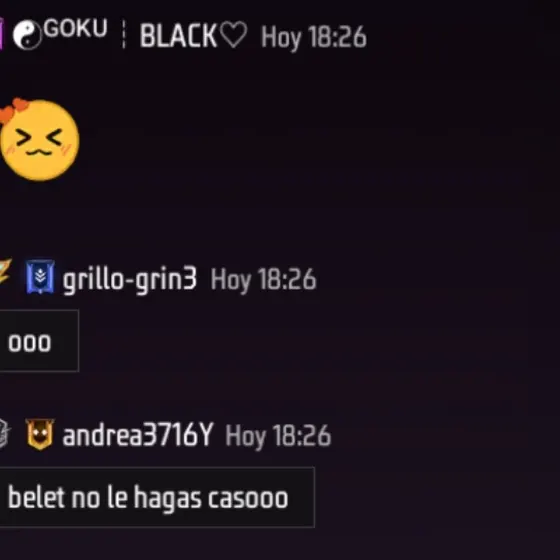Screen dimensions: 560x560
Task: Open andrea3716Y's profile name
Action: pos(138,435)
